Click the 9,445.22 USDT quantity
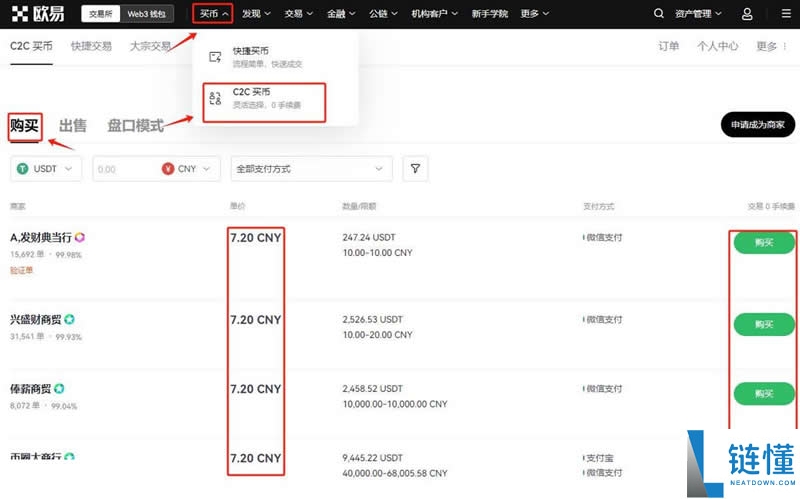 (372, 458)
